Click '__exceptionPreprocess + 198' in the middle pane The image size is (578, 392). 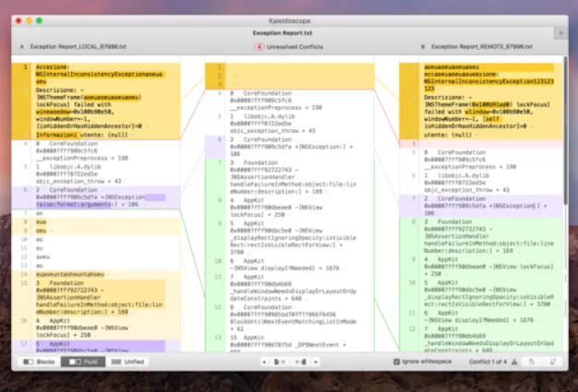coord(276,108)
